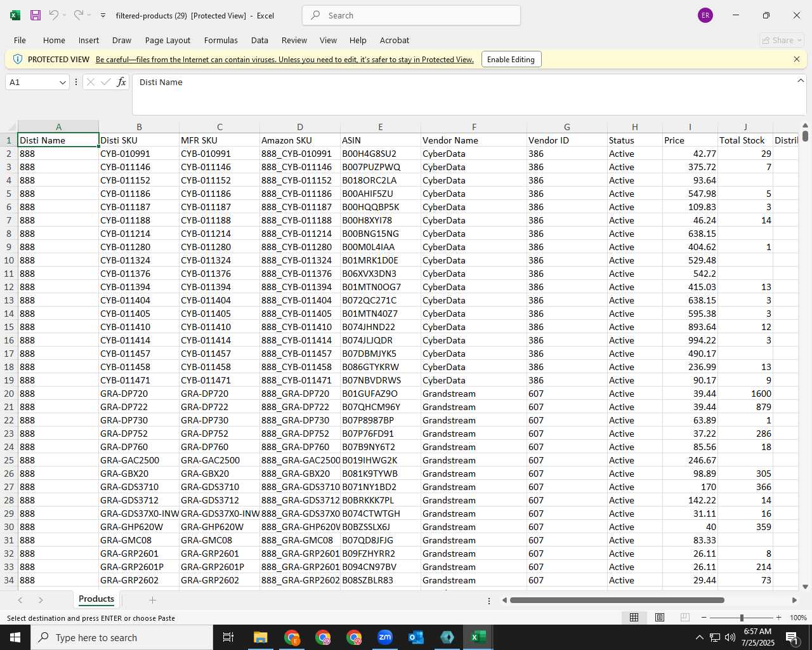The height and width of the screenshot is (650, 812).
Task: Open the ER account profile icon
Action: pyautogui.click(x=705, y=15)
